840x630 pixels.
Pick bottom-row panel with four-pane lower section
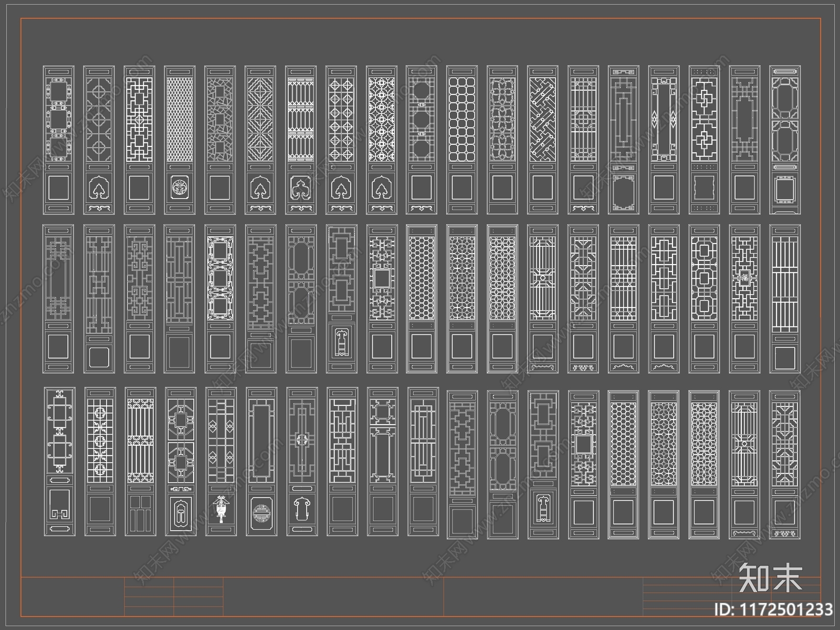click(140, 462)
